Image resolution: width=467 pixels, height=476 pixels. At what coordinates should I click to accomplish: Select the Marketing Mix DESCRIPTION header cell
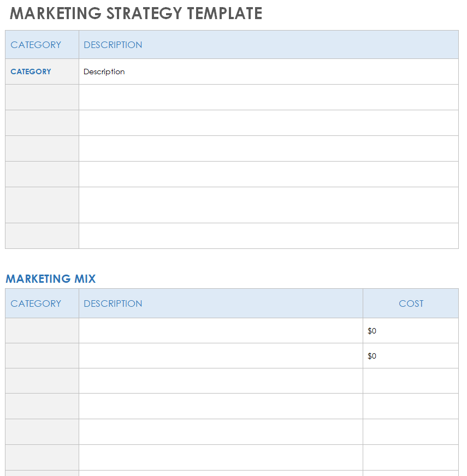221,304
